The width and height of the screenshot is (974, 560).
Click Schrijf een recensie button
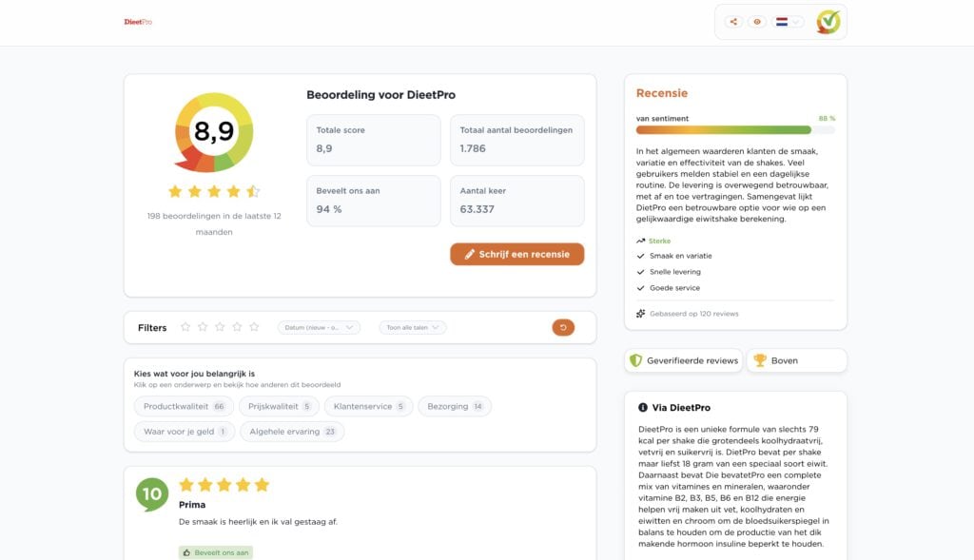tap(516, 254)
